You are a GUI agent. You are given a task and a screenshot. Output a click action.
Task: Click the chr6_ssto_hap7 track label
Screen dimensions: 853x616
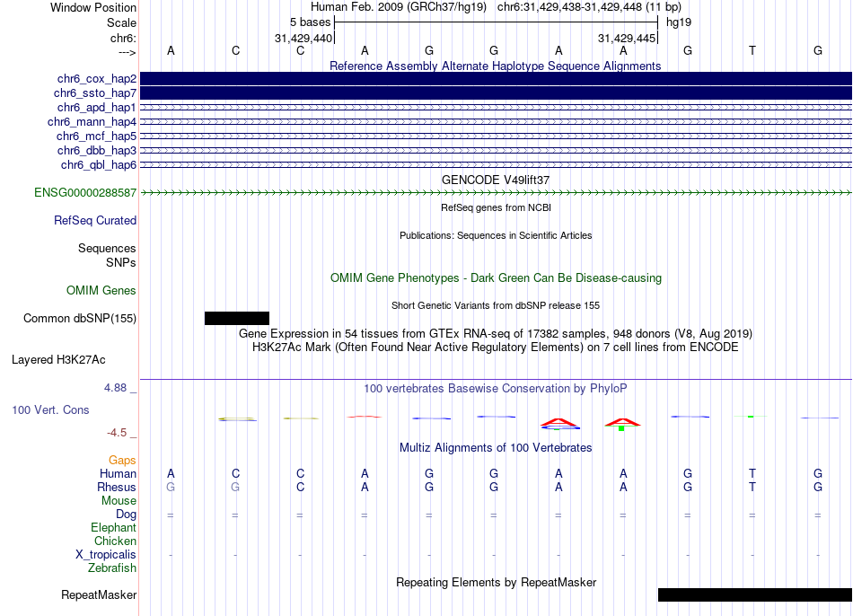(x=95, y=93)
